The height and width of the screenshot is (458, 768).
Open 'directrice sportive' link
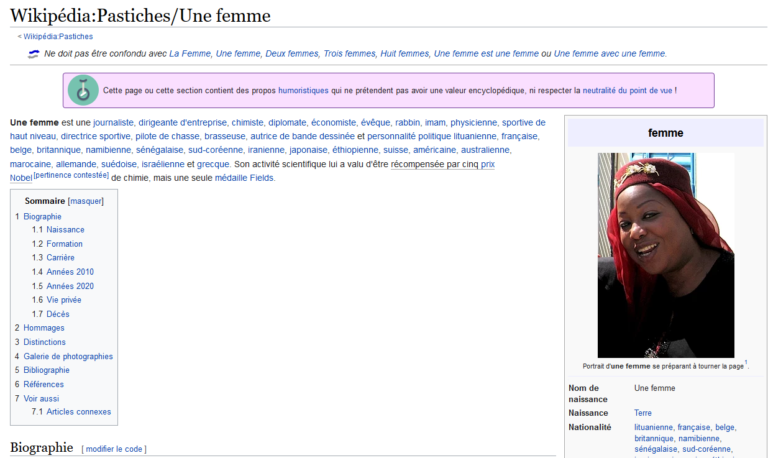click(96, 136)
